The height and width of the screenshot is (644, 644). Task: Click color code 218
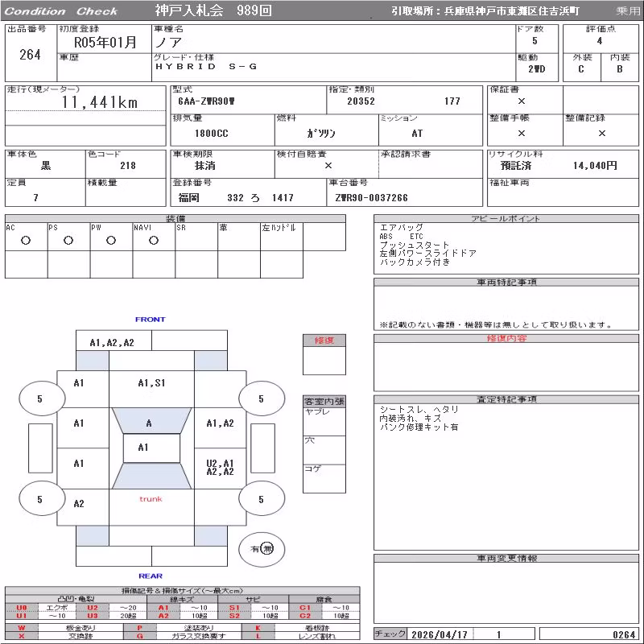[x=128, y=166]
